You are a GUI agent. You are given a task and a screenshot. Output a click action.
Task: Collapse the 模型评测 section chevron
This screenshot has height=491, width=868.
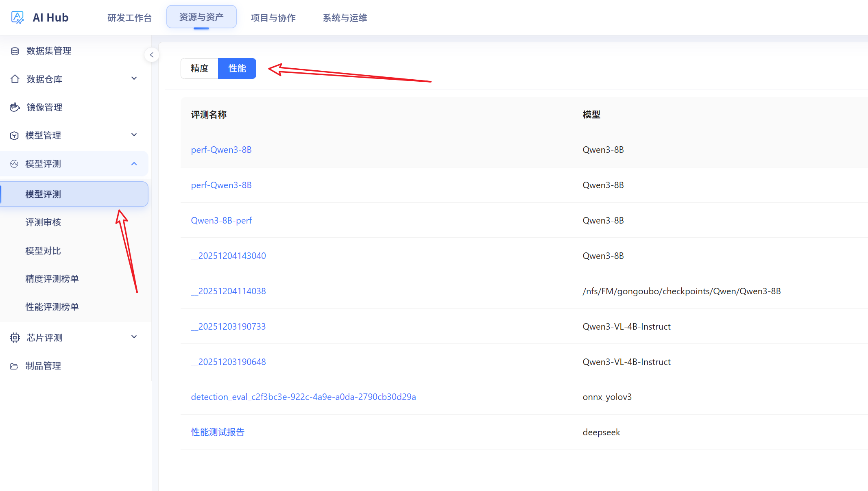pos(134,163)
